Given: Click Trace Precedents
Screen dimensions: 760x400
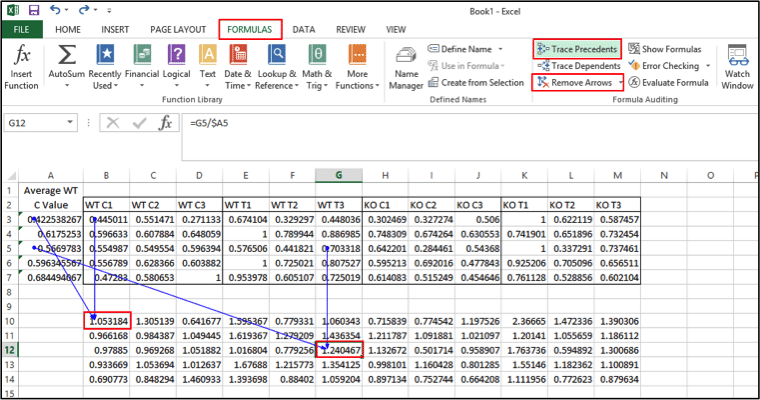Looking at the screenshot, I should pyautogui.click(x=577, y=49).
